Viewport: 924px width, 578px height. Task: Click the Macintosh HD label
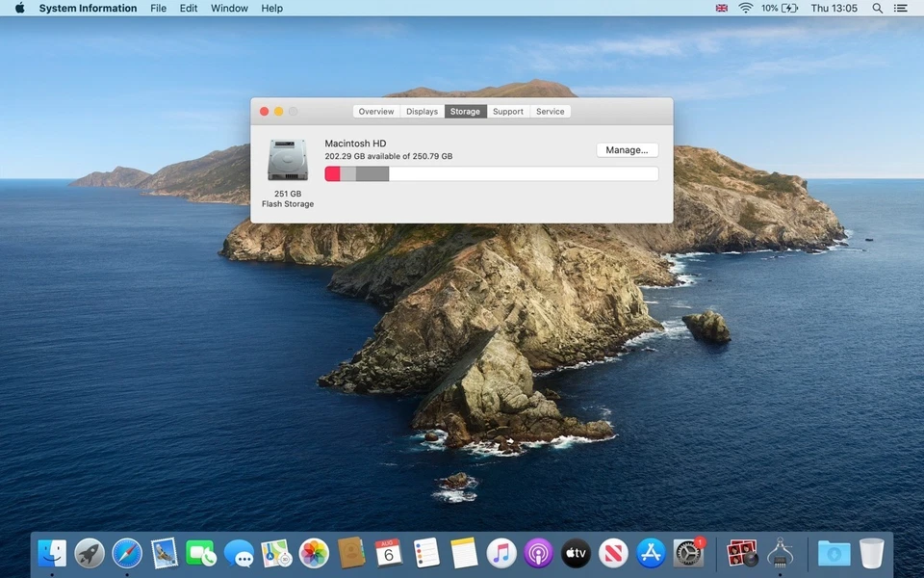[355, 144]
